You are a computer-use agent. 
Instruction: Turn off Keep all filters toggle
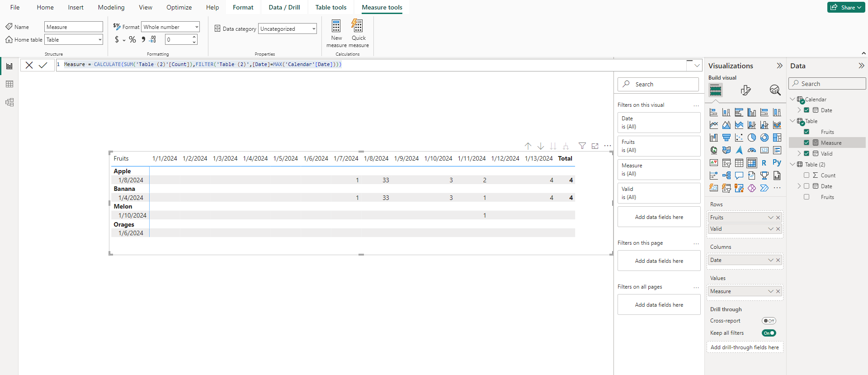click(x=769, y=333)
